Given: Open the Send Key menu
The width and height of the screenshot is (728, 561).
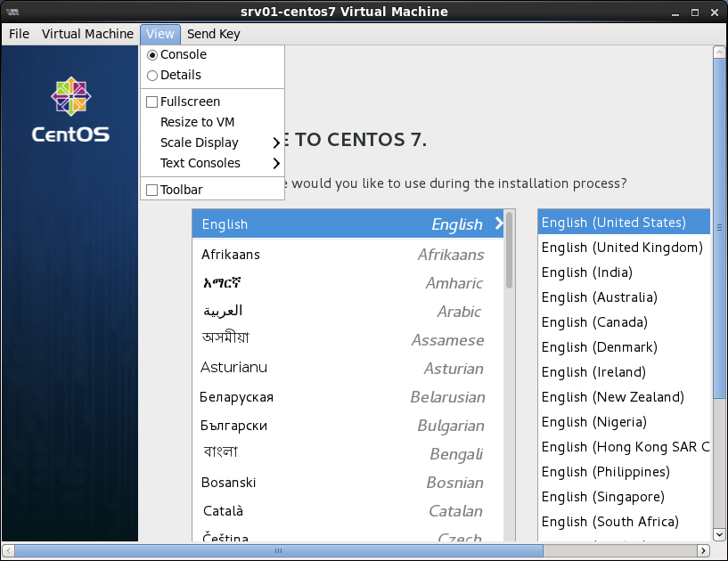Looking at the screenshot, I should (x=214, y=34).
